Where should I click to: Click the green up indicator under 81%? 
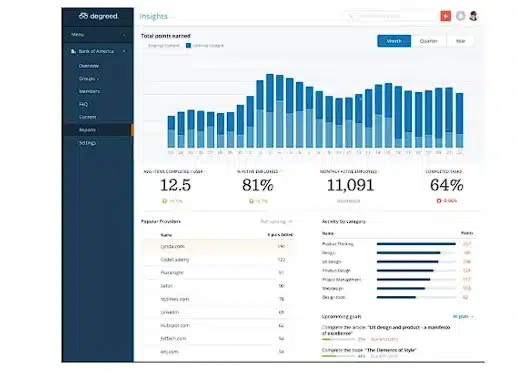click(x=251, y=201)
